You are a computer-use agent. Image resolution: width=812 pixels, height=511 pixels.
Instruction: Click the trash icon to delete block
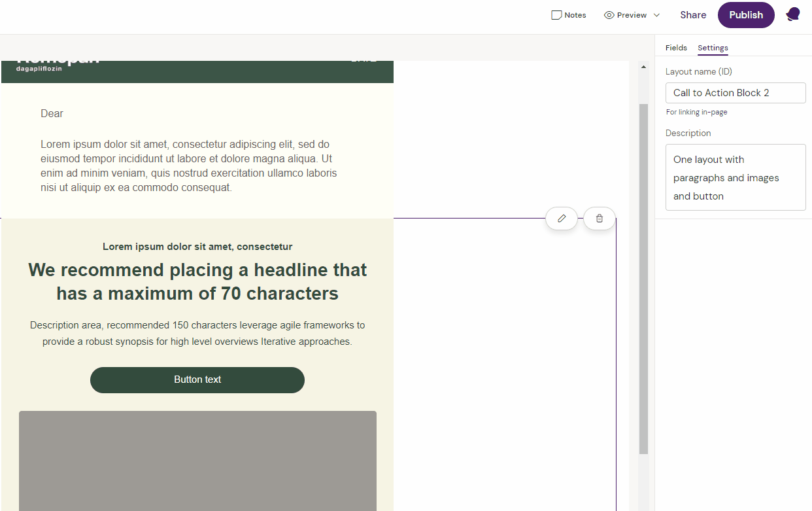599,219
